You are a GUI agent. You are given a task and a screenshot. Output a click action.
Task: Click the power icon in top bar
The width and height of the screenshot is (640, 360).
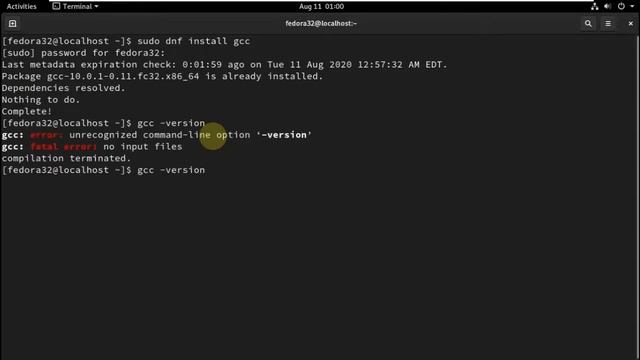coord(621,6)
